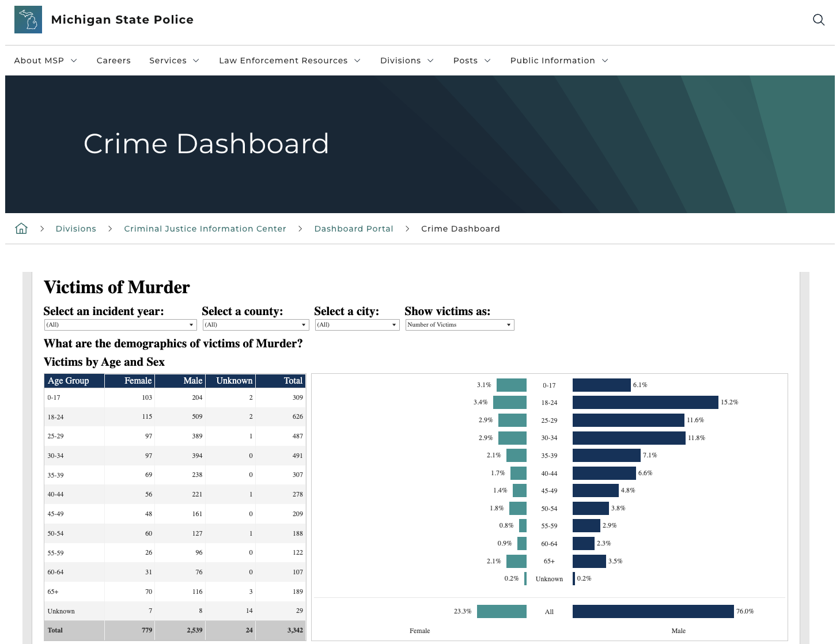This screenshot has width=840, height=644.
Task: Open the Careers menu item
Action: point(113,60)
